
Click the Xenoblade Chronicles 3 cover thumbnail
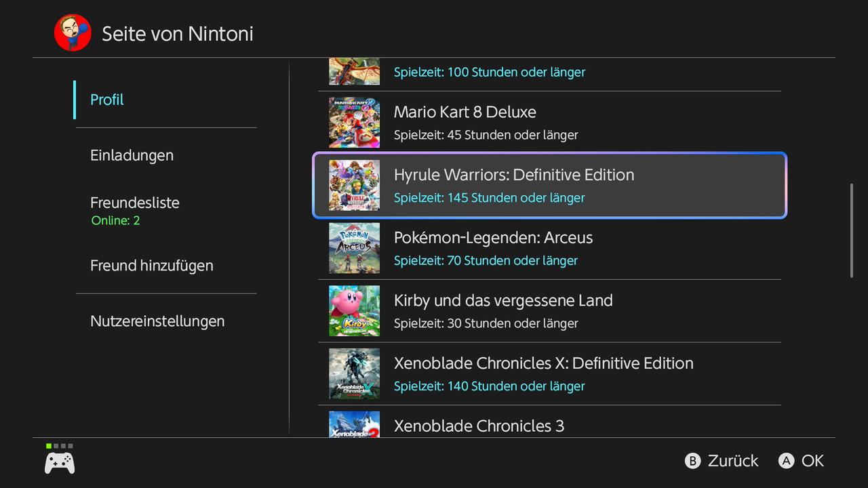pyautogui.click(x=354, y=424)
